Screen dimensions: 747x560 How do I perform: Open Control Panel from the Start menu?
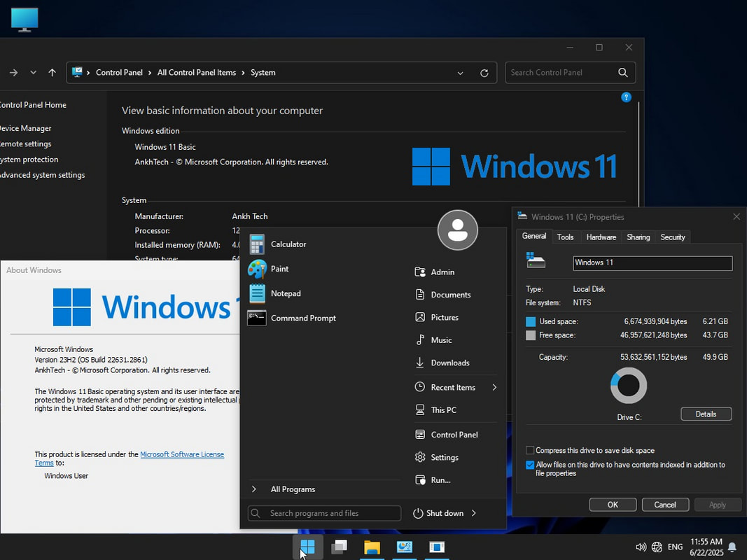click(447, 435)
